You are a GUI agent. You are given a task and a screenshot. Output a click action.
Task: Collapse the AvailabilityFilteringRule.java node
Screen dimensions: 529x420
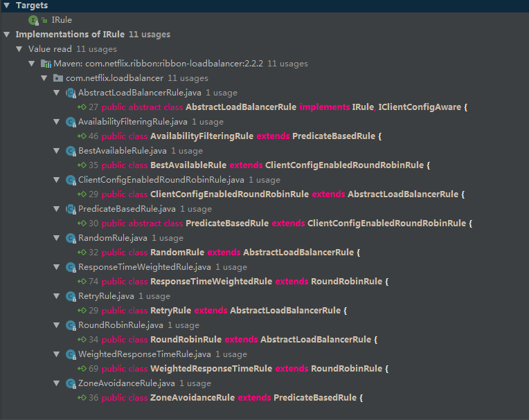[x=57, y=122]
